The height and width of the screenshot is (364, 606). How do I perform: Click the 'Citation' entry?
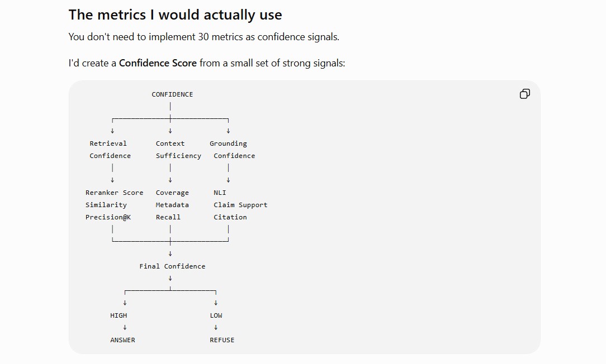[x=230, y=217]
